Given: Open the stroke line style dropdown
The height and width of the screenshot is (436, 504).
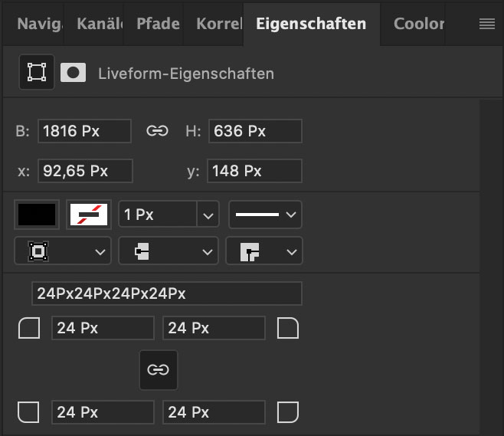Looking at the screenshot, I should (266, 215).
